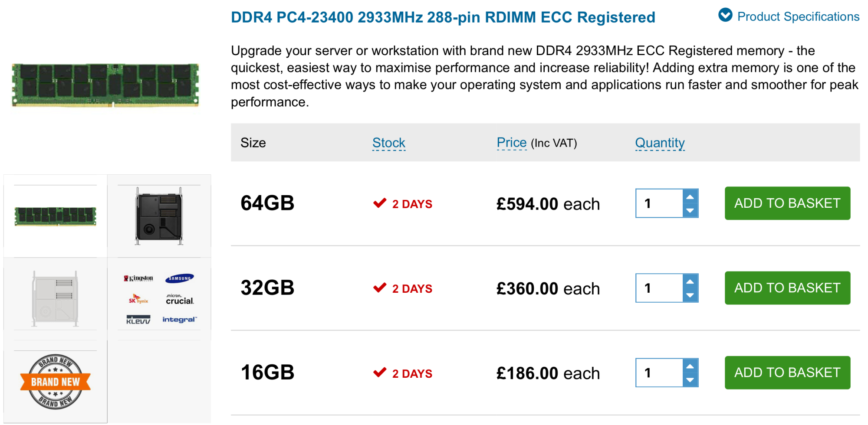
Task: Decrease quantity for 64GB memory
Action: click(690, 210)
